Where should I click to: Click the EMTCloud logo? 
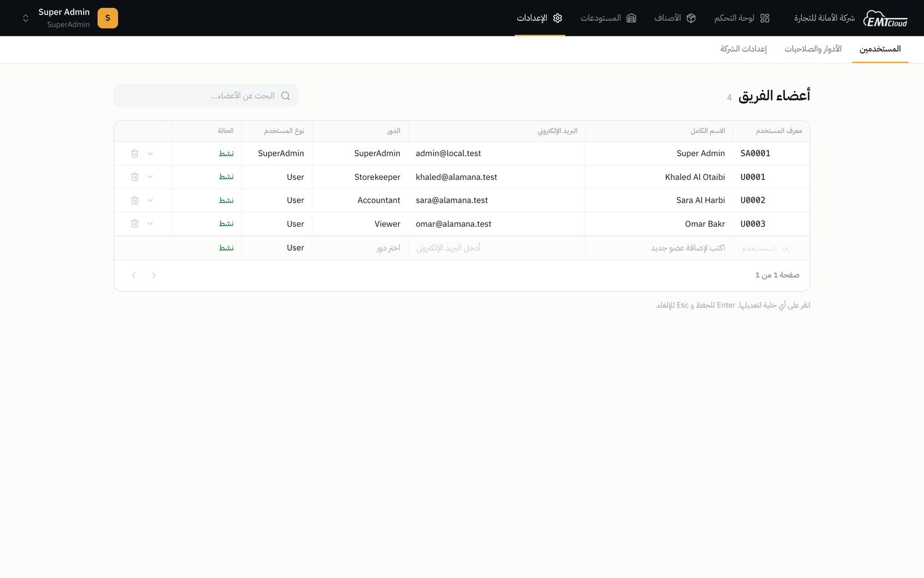(x=885, y=18)
